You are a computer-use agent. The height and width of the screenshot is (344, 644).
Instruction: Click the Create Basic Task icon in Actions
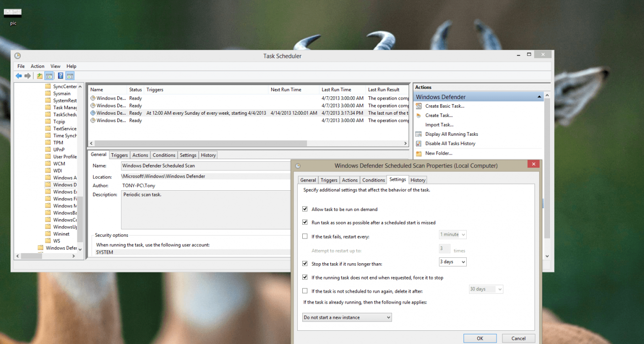click(418, 106)
